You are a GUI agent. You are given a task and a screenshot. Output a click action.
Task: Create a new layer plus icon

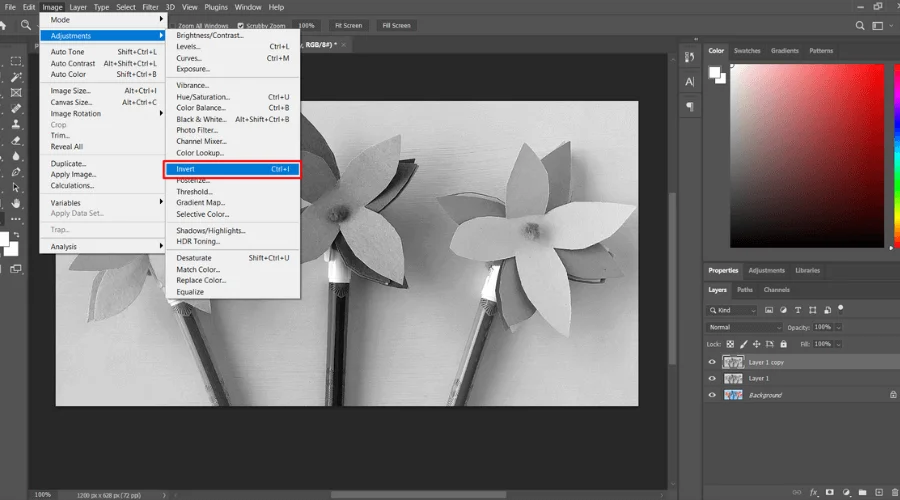coord(879,492)
